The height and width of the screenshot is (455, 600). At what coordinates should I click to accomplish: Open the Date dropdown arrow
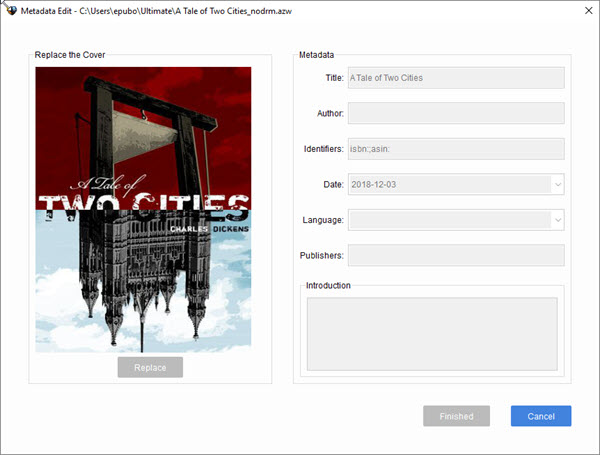pos(558,184)
